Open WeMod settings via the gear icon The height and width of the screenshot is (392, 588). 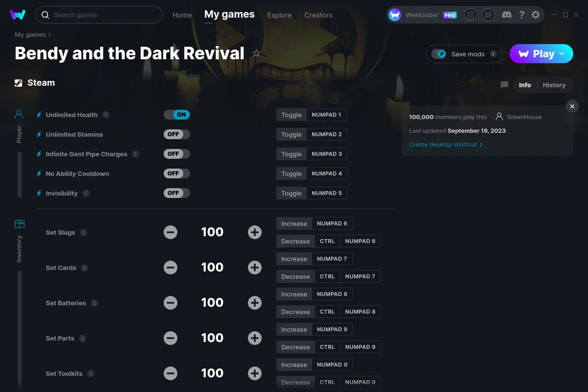(536, 15)
